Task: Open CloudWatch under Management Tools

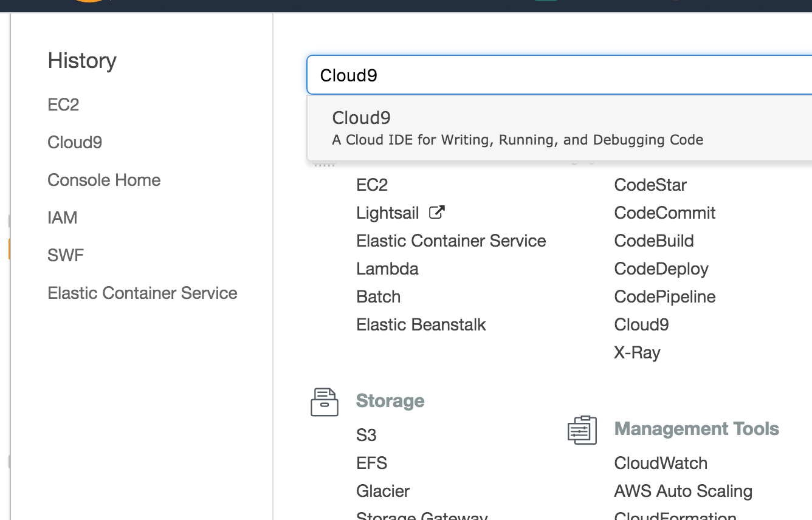Action: tap(661, 463)
